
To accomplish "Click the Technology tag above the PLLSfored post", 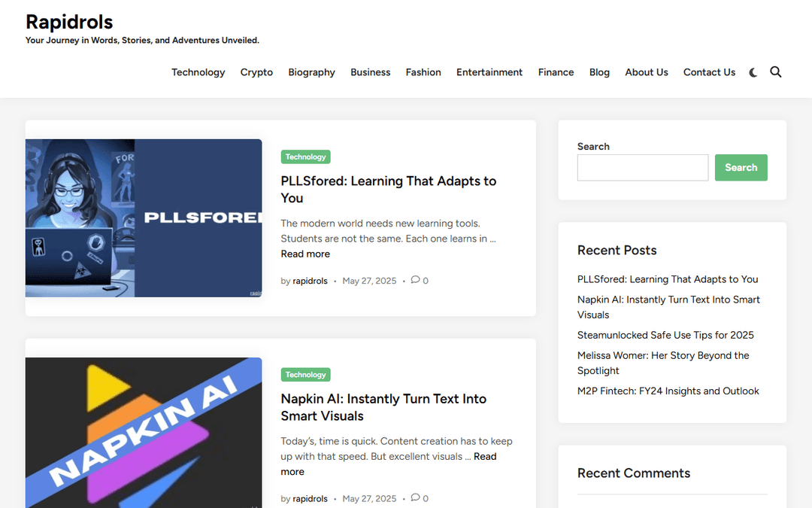I will pos(305,157).
